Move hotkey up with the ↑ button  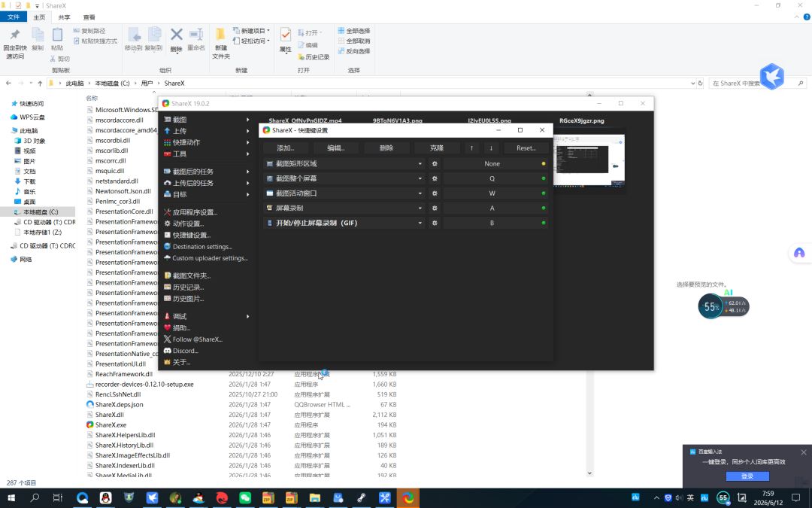tap(471, 148)
